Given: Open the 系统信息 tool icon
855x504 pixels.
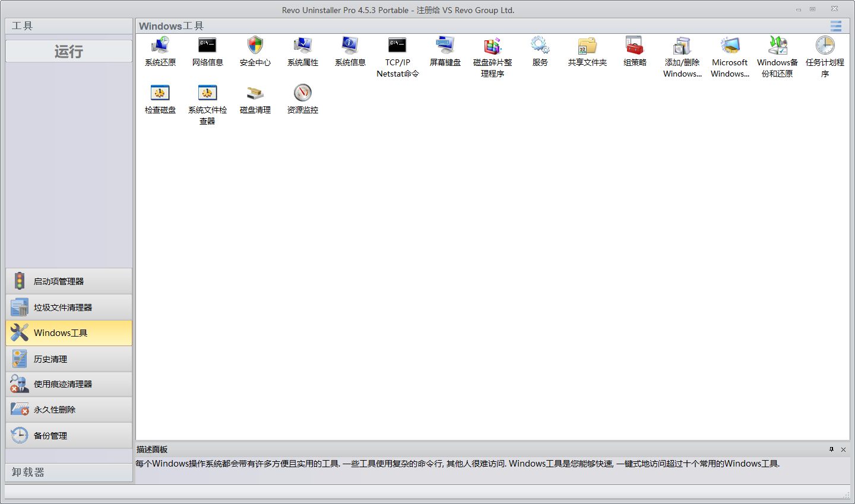Looking at the screenshot, I should point(350,46).
